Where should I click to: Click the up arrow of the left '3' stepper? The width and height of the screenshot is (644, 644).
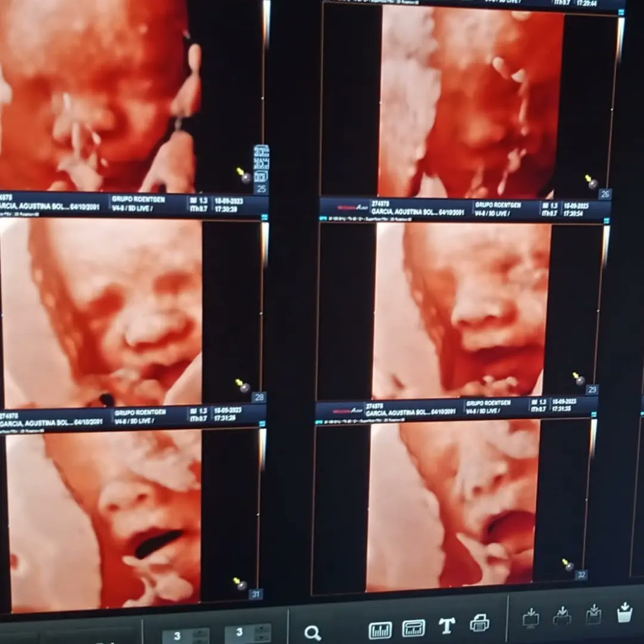(201, 633)
